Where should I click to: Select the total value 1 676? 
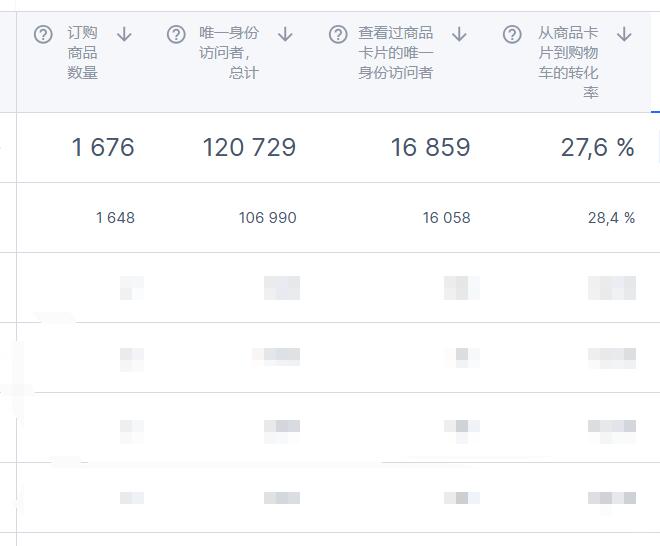click(103, 147)
